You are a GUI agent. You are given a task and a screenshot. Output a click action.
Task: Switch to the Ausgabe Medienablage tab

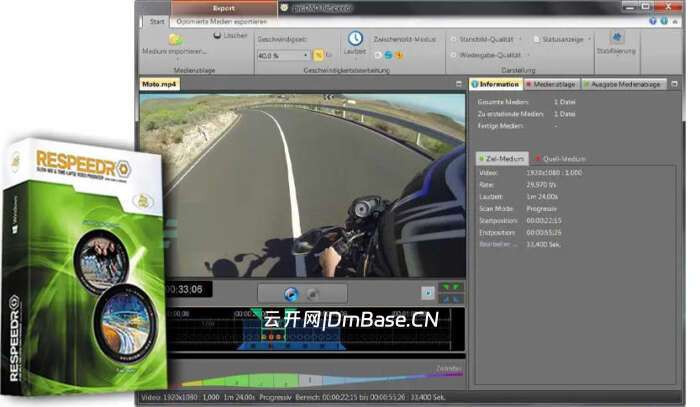point(623,84)
